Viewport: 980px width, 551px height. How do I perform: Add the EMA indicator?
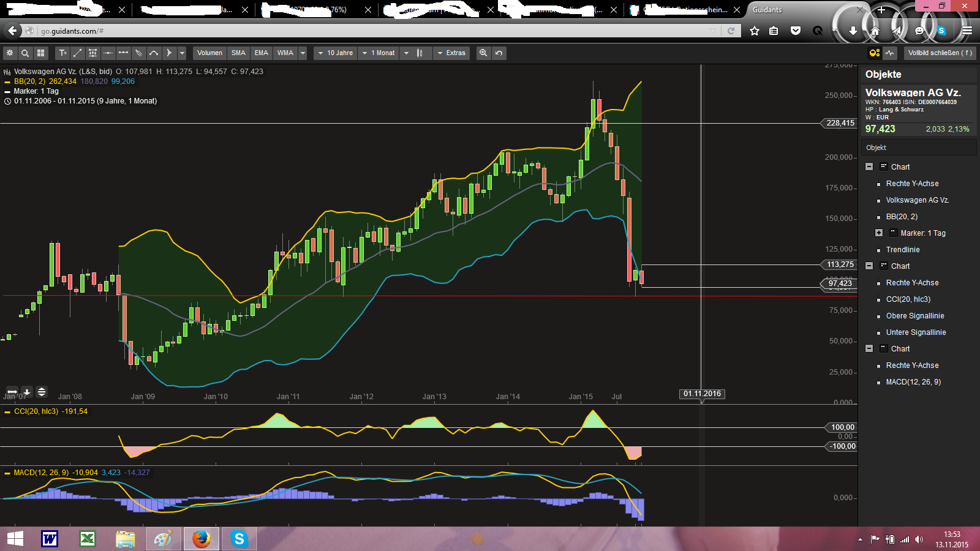click(262, 53)
